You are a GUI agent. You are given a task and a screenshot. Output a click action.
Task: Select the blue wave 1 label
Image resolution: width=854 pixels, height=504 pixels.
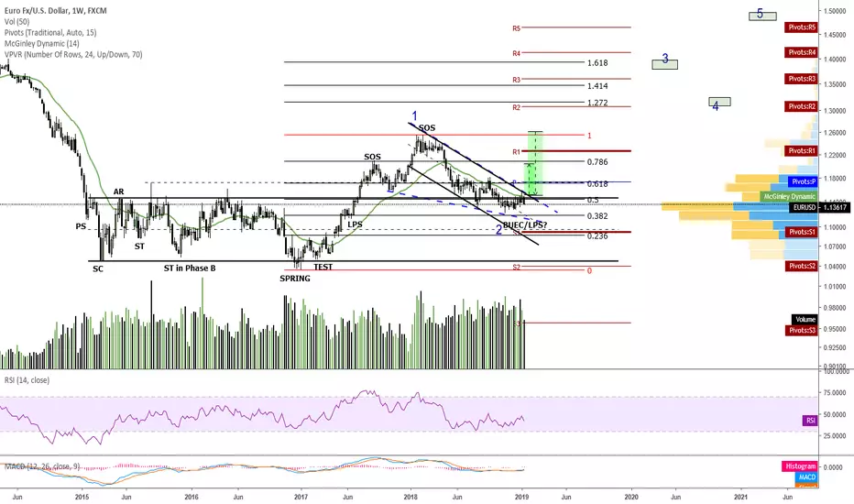414,116
